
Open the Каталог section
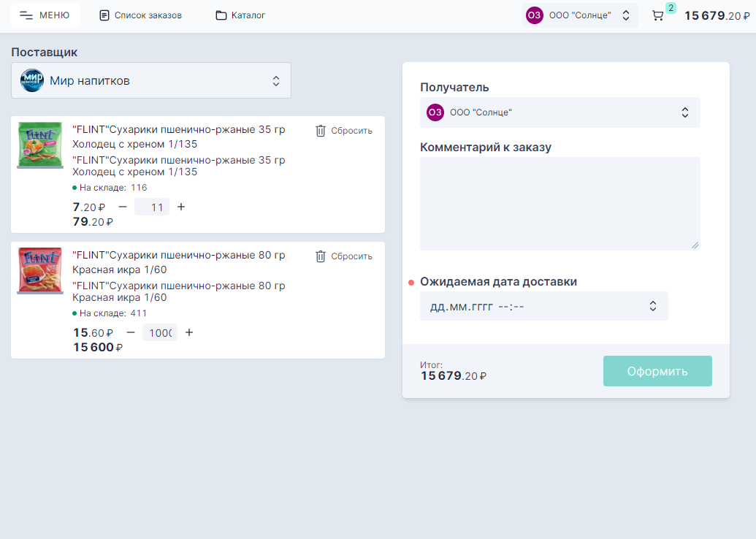coord(240,15)
